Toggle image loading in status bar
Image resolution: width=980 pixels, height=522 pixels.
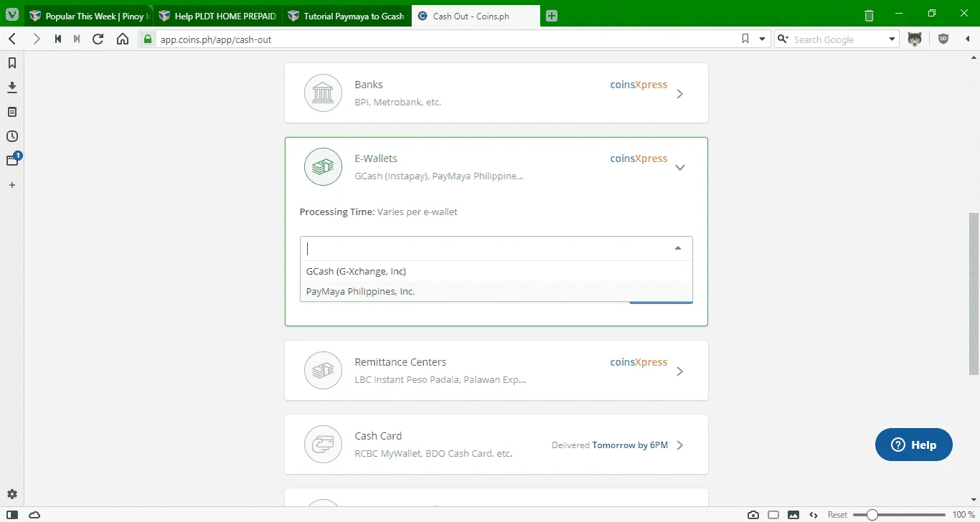point(793,515)
